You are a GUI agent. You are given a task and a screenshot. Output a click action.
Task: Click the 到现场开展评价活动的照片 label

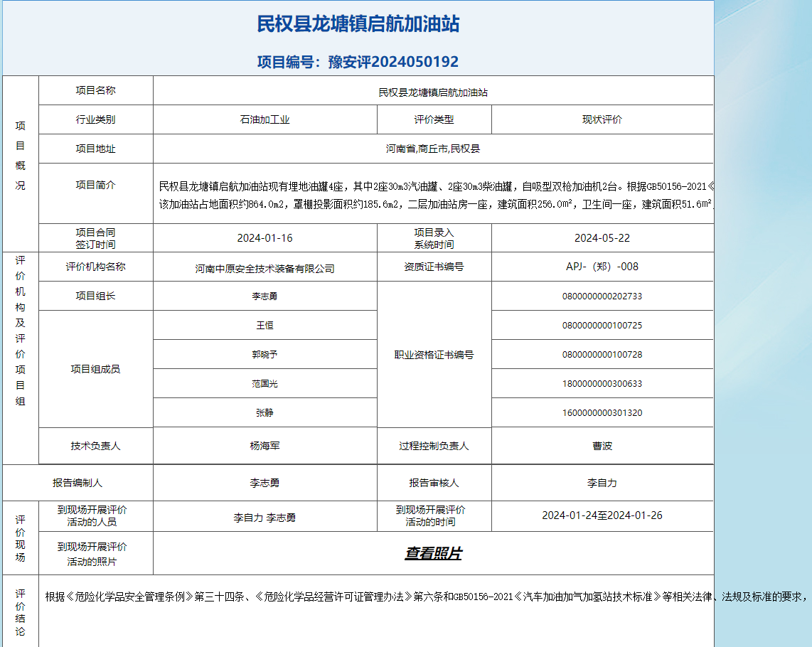coord(92,554)
